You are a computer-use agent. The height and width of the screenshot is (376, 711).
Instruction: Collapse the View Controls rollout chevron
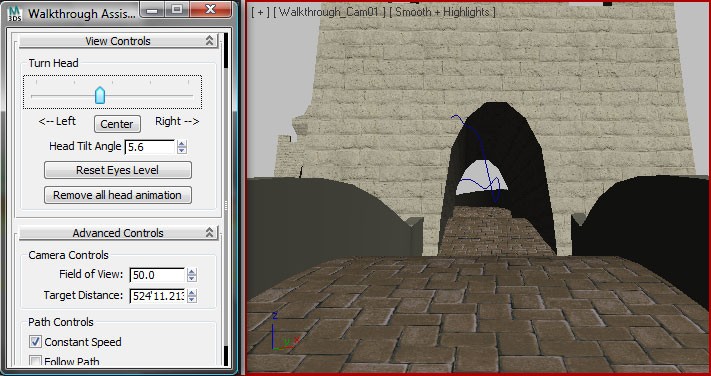tap(209, 41)
